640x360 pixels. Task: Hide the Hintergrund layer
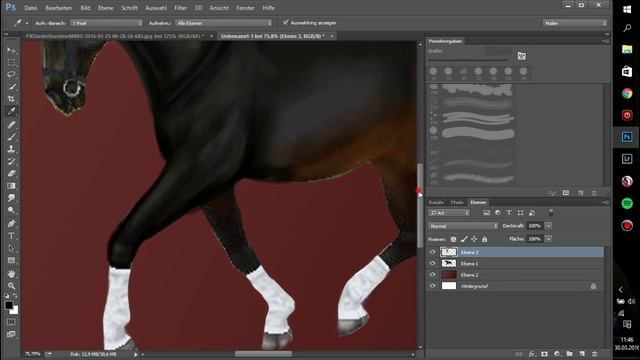[x=433, y=286]
